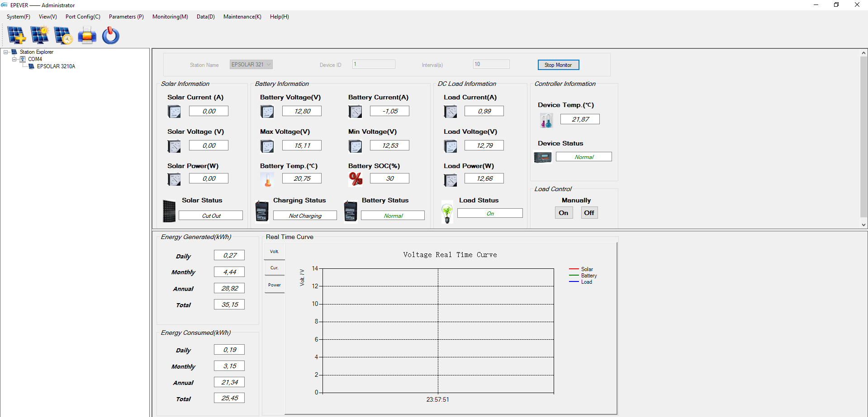Click the blue power button toolbar icon
Image resolution: width=868 pixels, height=417 pixels.
(110, 35)
